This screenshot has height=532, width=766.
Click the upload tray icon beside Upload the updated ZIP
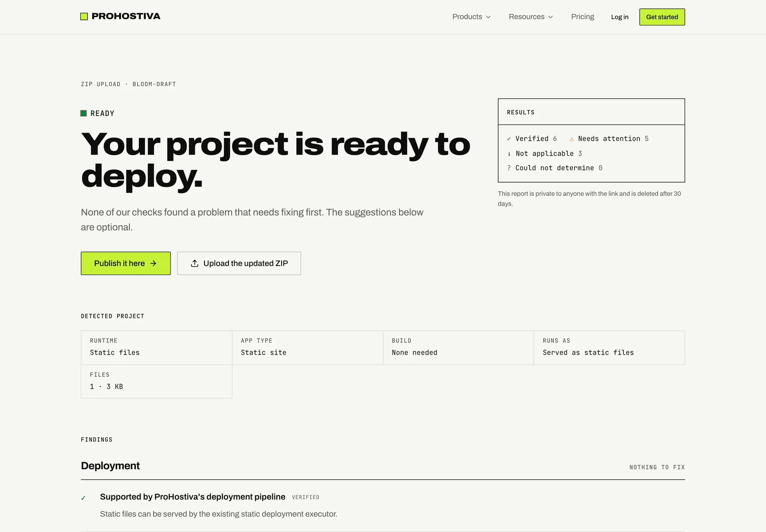pyautogui.click(x=194, y=263)
